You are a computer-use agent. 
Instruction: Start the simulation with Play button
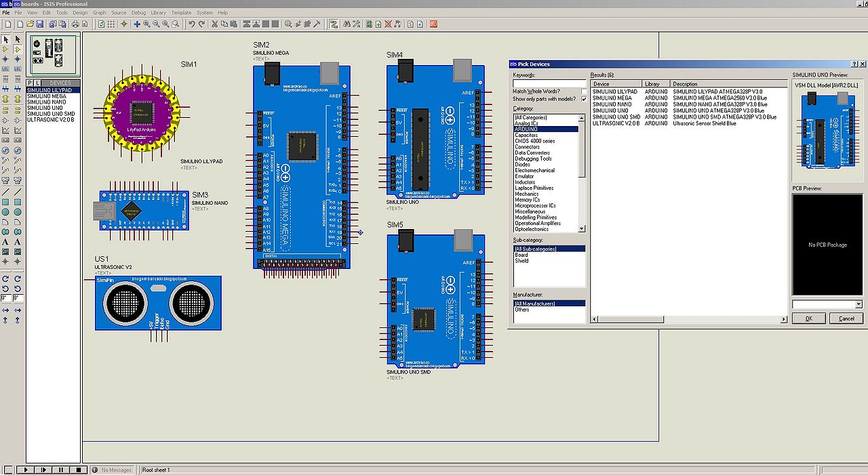[25, 470]
